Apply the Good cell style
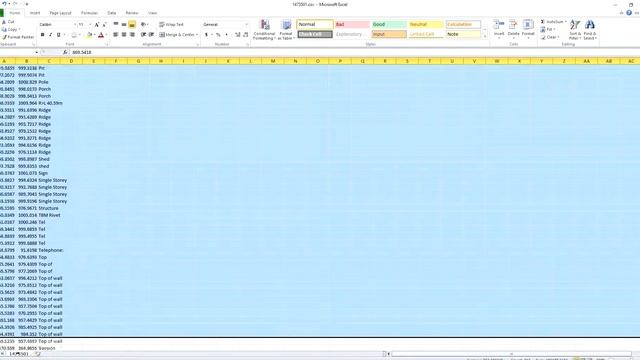 click(x=389, y=24)
